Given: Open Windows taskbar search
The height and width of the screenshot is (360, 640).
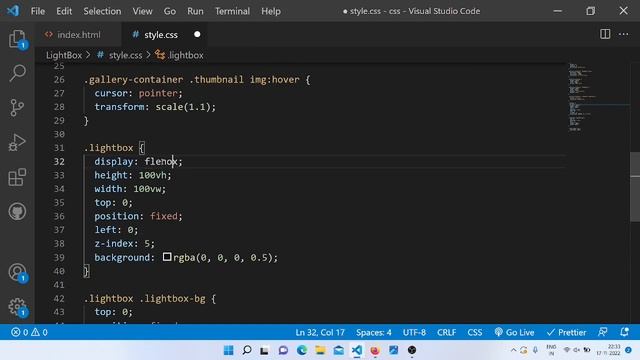Looking at the screenshot, I should (x=247, y=350).
